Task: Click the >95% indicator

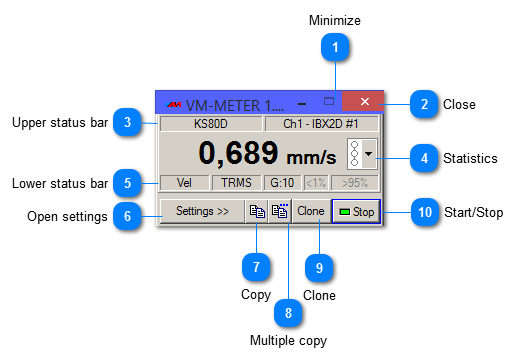Action: tap(355, 183)
